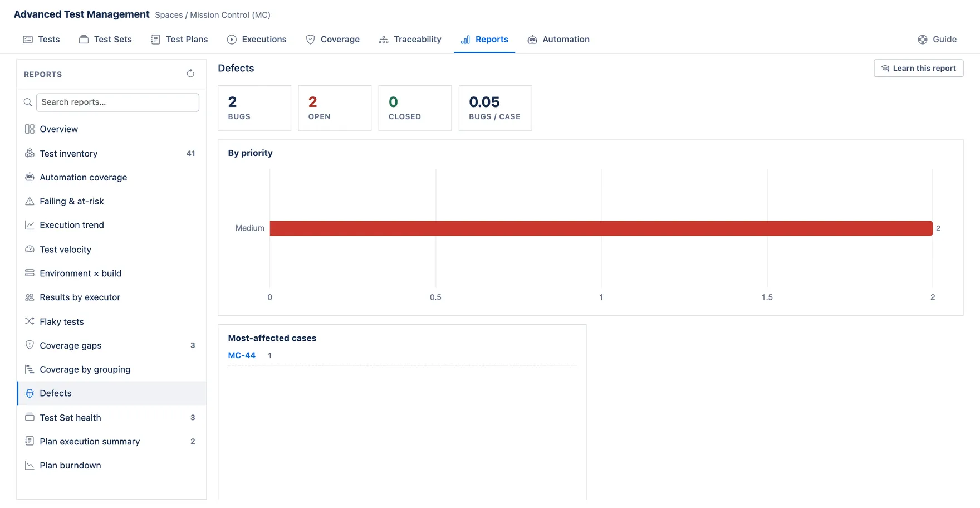Click the Spaces / Mission Control breadcrumb

click(213, 15)
